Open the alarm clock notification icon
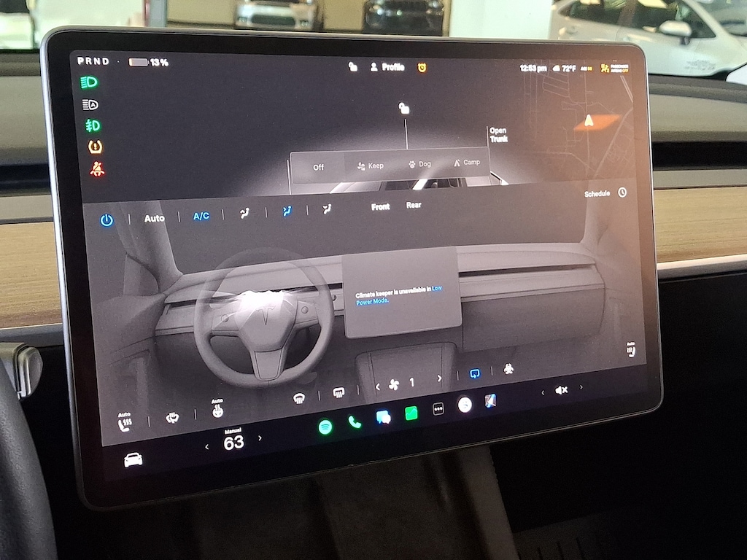 [x=422, y=68]
